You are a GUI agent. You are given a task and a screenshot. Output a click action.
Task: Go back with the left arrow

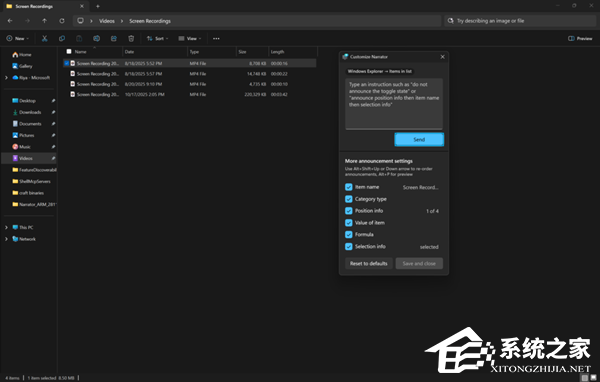click(10, 21)
